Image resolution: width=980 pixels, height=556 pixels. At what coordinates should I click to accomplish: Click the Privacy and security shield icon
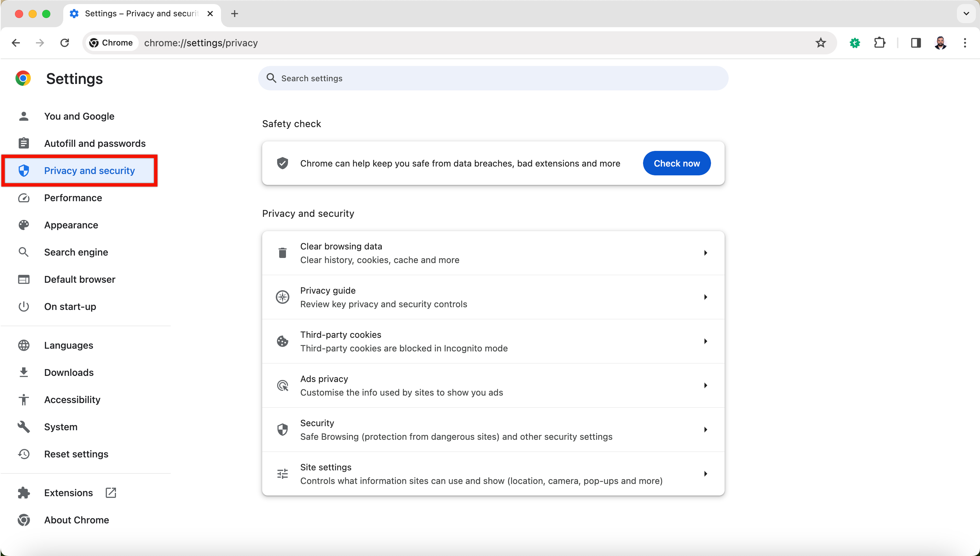[24, 170]
